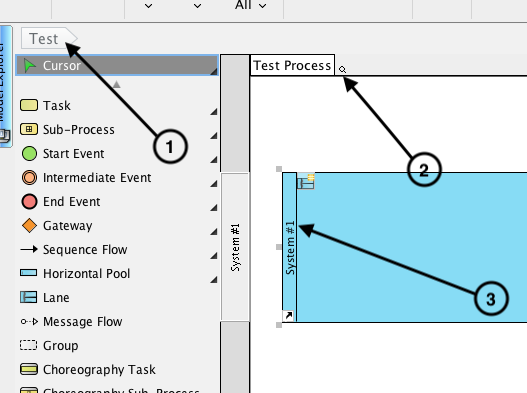Click the shortcut arrow icon on pool
The height and width of the screenshot is (393, 527).
[x=288, y=316]
